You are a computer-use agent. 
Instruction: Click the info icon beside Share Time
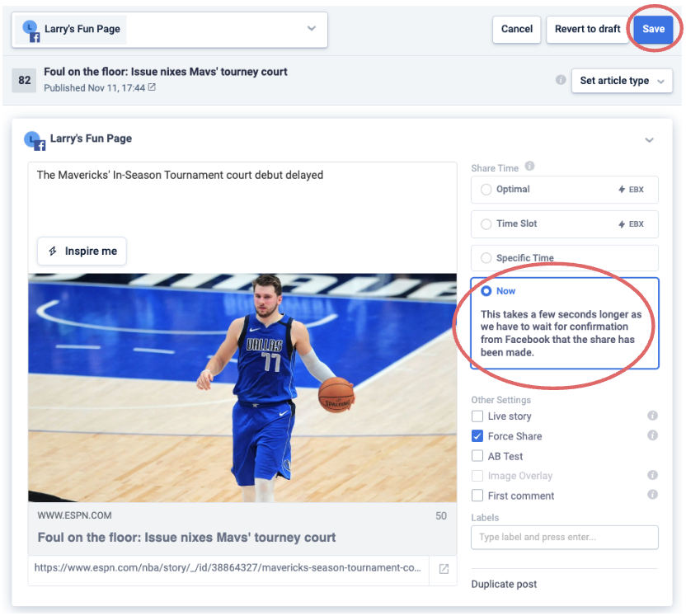[529, 167]
